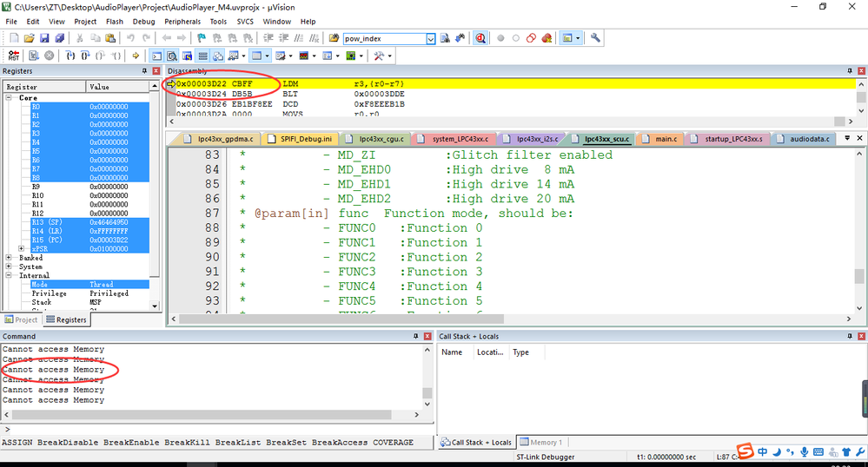The image size is (868, 467).
Task: Click the Comment selection icon
Action: click(x=299, y=38)
